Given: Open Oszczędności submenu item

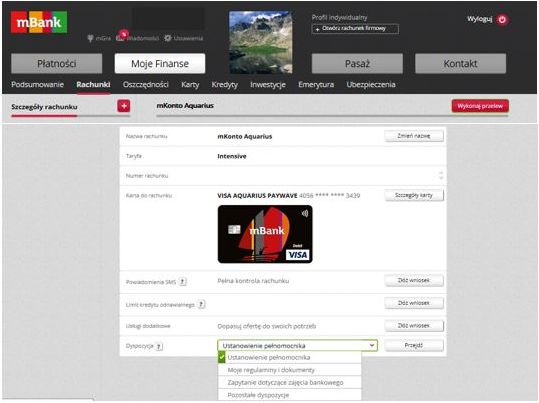Looking at the screenshot, I should tap(146, 85).
